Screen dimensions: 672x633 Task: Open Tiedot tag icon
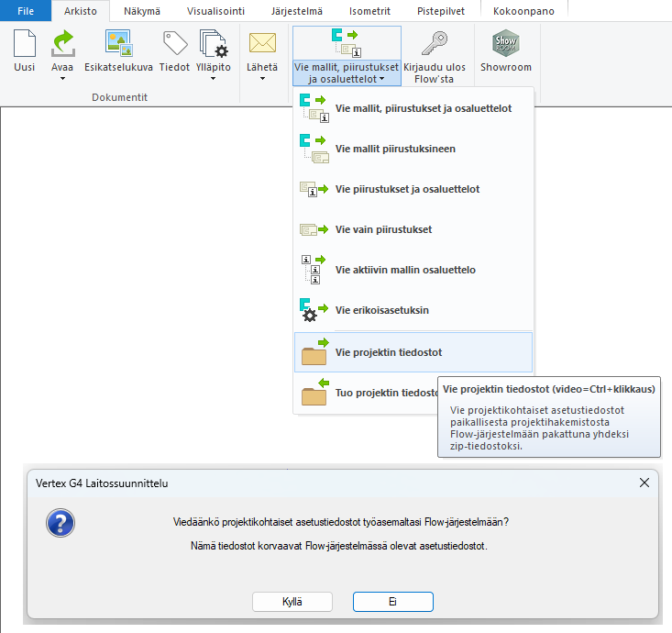[175, 43]
